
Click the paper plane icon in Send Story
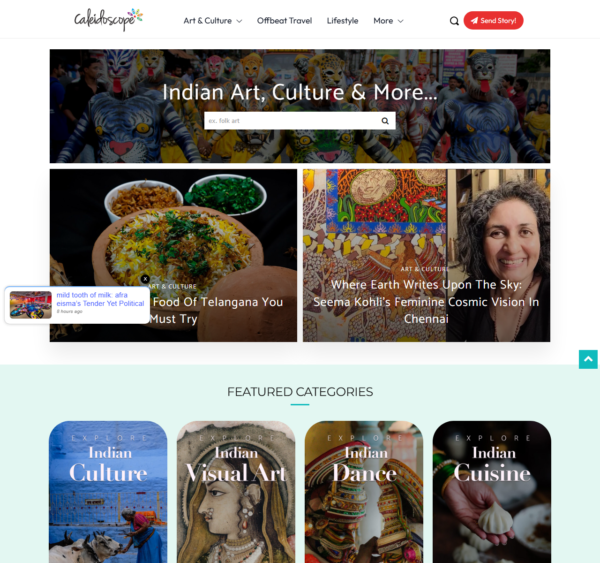pos(474,21)
